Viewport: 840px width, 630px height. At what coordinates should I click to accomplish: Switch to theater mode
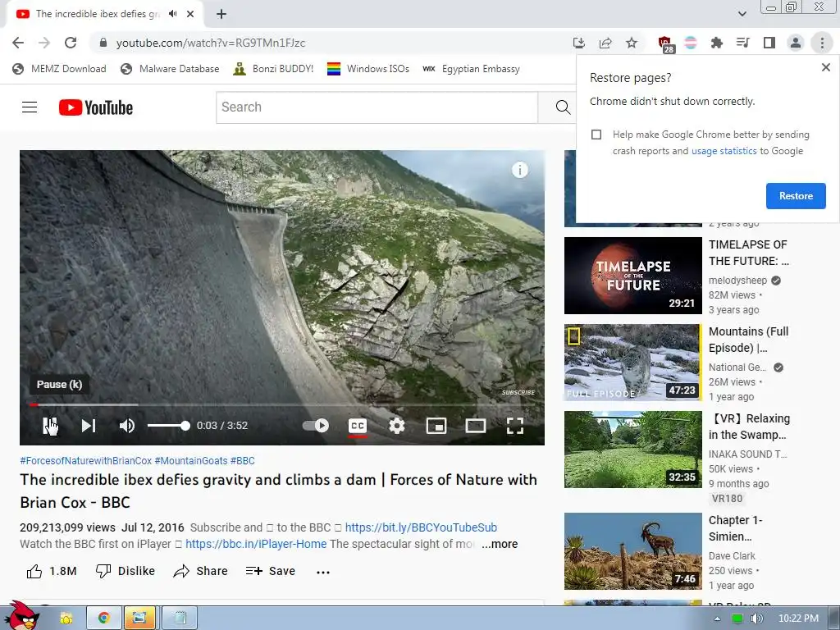tap(476, 426)
